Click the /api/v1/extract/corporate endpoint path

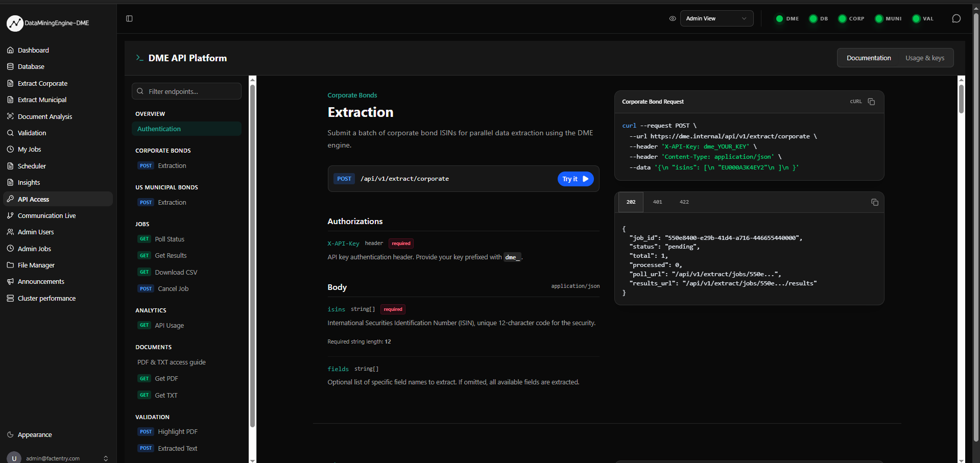coord(404,179)
